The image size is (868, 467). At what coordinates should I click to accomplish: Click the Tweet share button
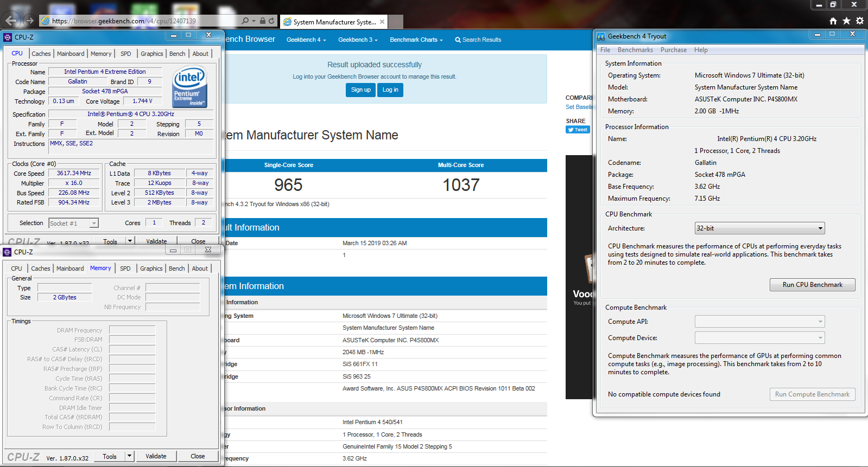tap(578, 130)
